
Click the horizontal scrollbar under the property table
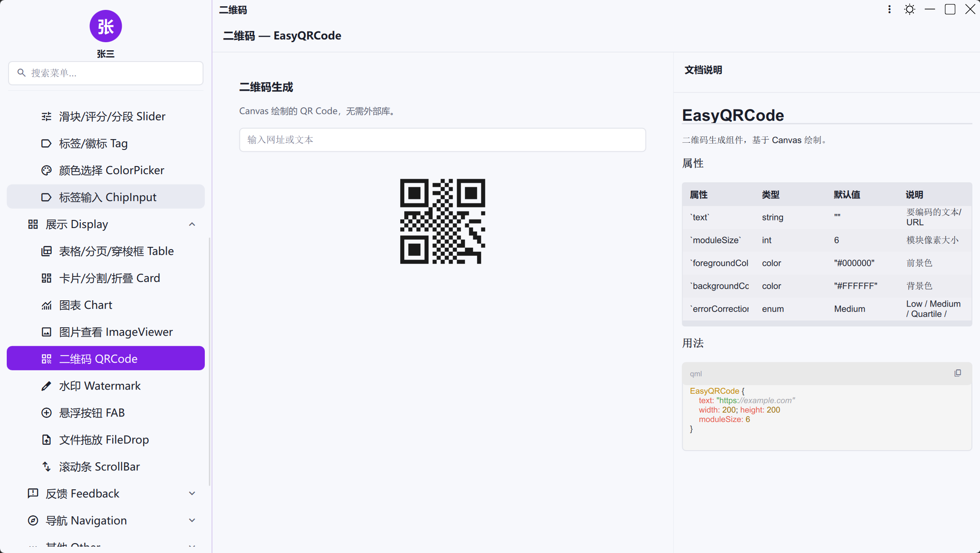coord(827,323)
